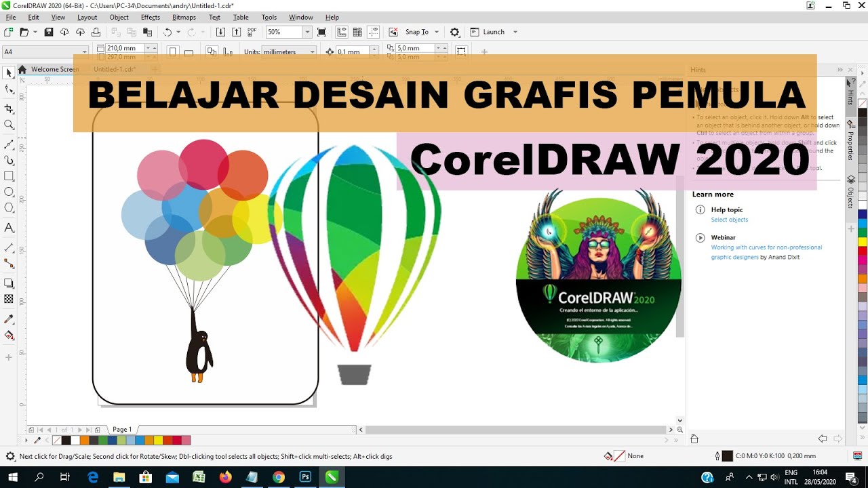The height and width of the screenshot is (488, 868).
Task: Toggle the Show grid button
Action: 357,32
